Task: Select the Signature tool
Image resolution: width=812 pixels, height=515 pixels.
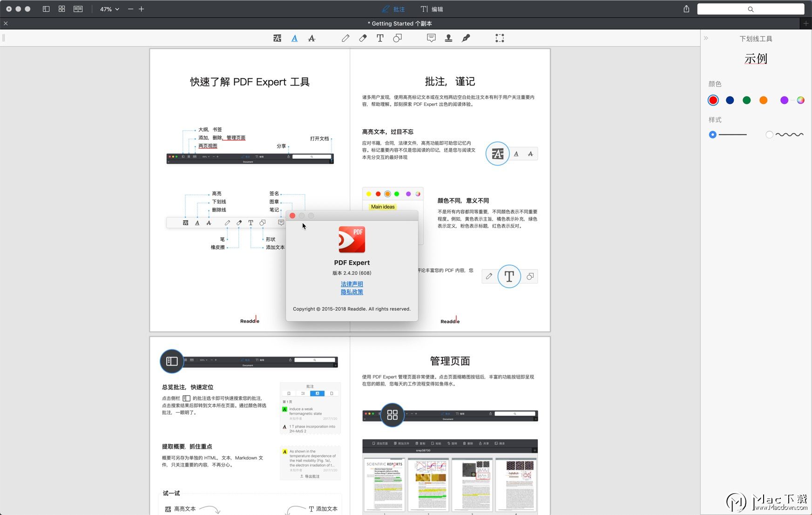Action: click(466, 38)
